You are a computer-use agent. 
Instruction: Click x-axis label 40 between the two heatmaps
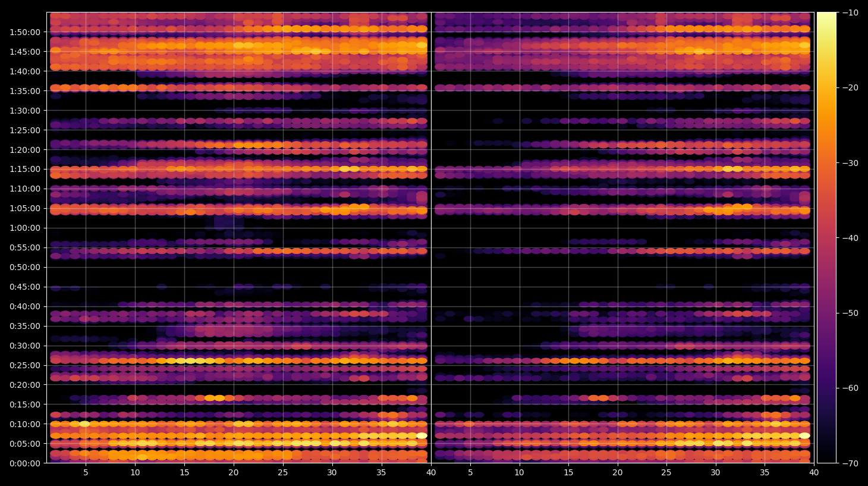[x=430, y=473]
